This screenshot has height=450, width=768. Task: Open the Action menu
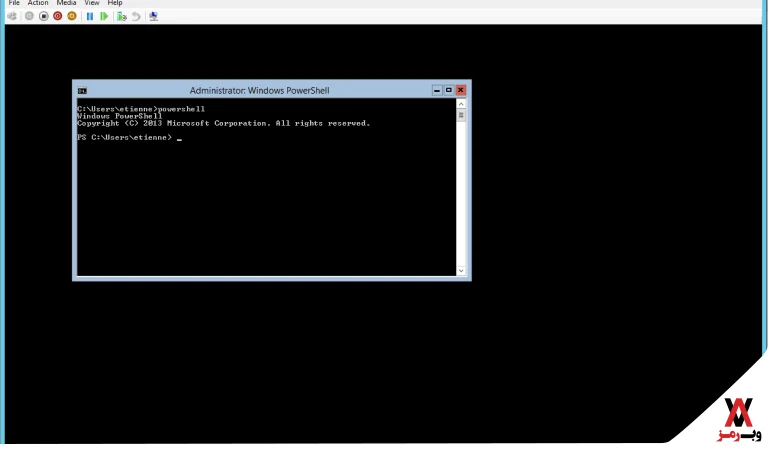coord(38,3)
